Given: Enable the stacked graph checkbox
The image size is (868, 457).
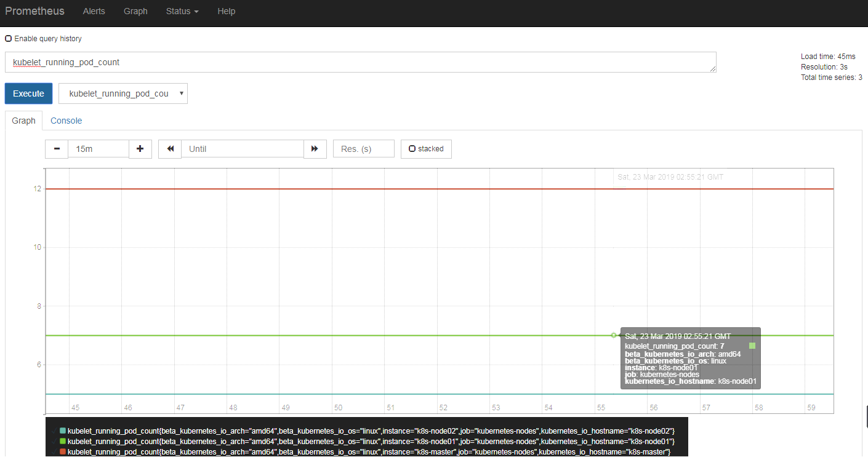Looking at the screenshot, I should (x=412, y=149).
